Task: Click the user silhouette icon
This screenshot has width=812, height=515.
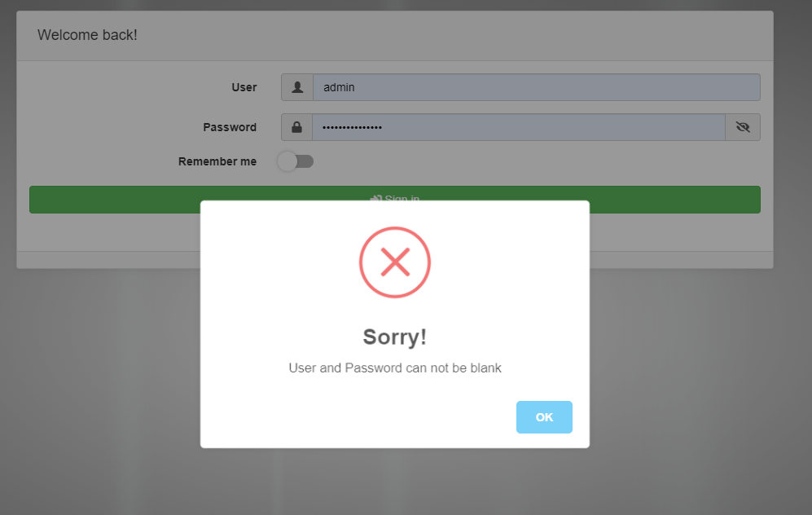Action: 297,87
